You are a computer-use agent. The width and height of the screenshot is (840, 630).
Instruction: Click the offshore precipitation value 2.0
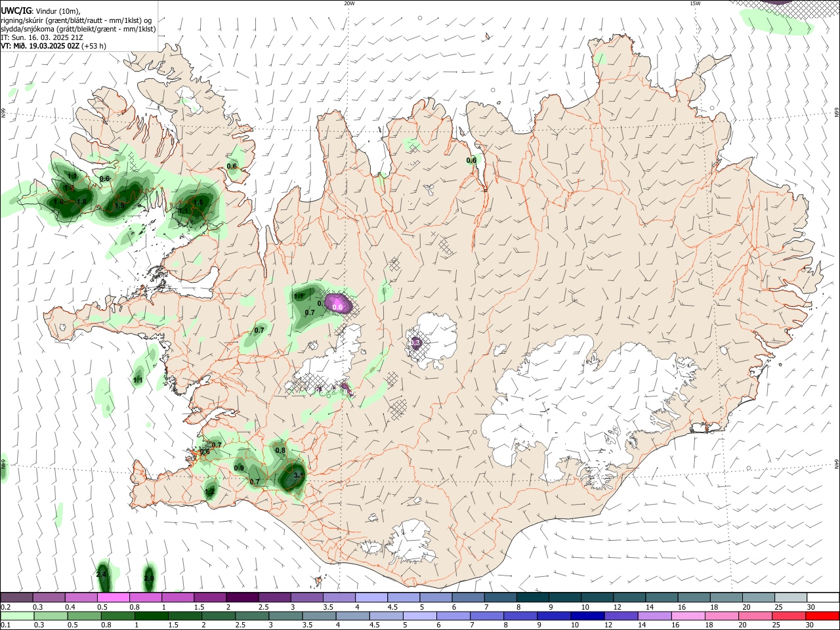point(149,578)
